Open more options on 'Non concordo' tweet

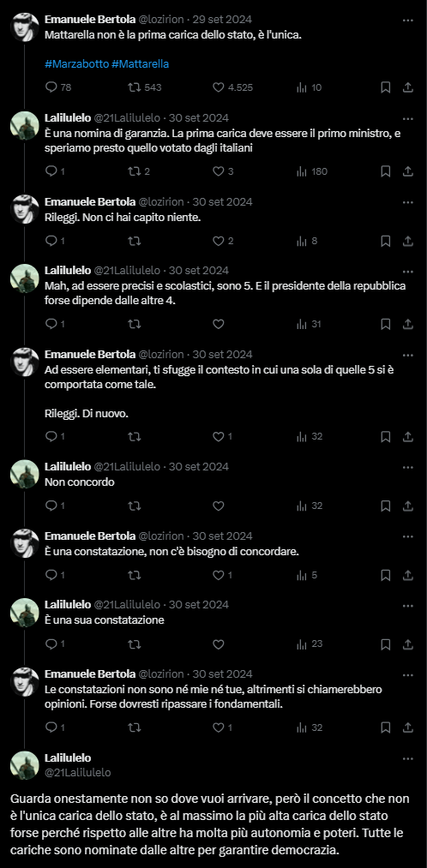point(407,467)
